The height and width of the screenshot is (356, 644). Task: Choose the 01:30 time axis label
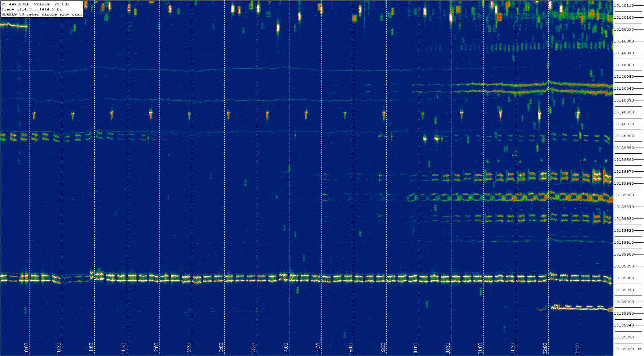tap(512, 348)
